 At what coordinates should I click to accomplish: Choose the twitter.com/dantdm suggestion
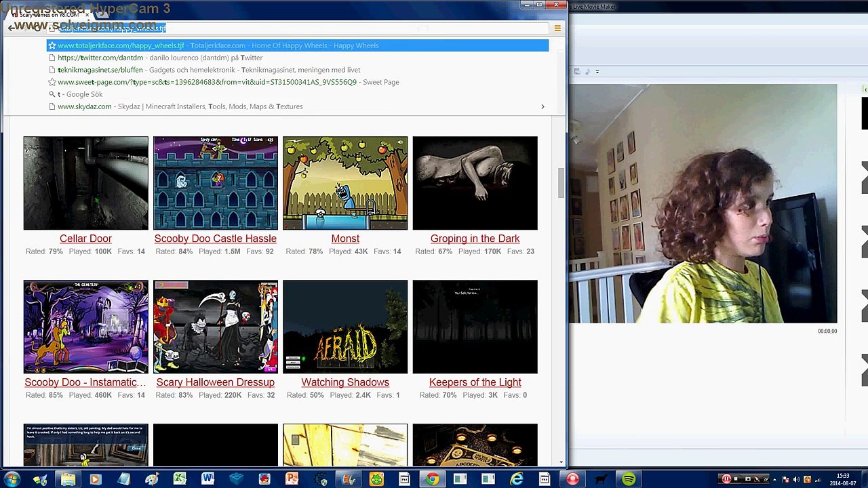click(x=297, y=58)
